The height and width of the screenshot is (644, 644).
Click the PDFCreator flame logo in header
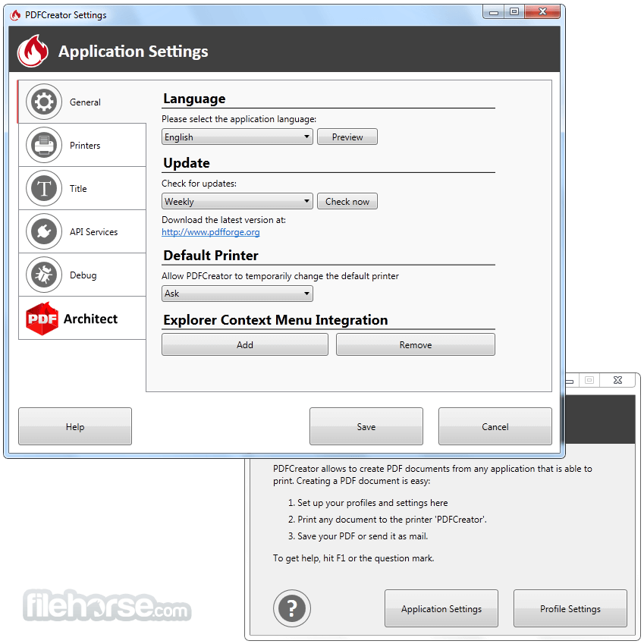click(x=33, y=51)
